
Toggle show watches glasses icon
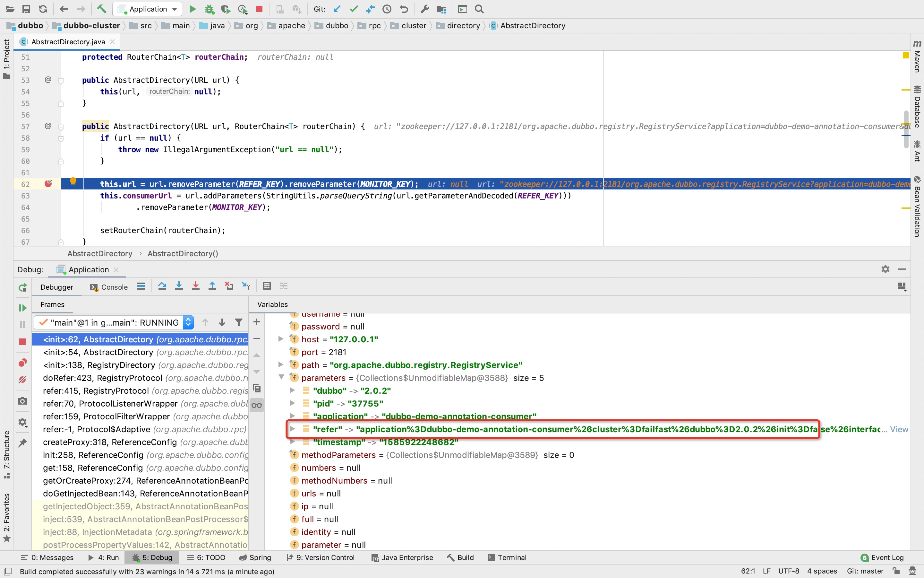point(257,405)
